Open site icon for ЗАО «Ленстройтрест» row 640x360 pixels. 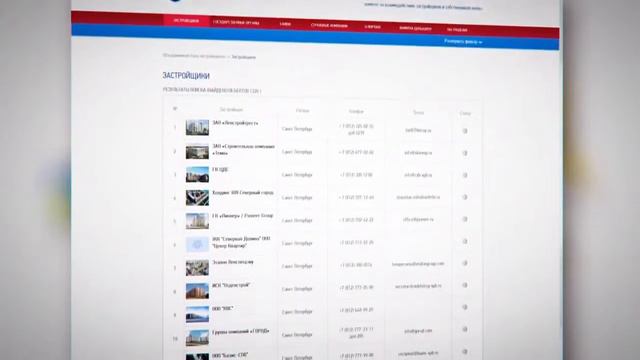coord(464,131)
